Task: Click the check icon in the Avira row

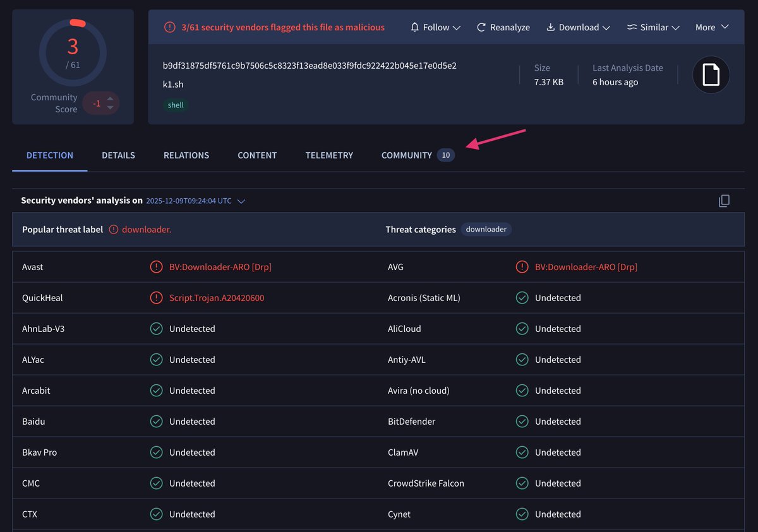Action: (522, 391)
